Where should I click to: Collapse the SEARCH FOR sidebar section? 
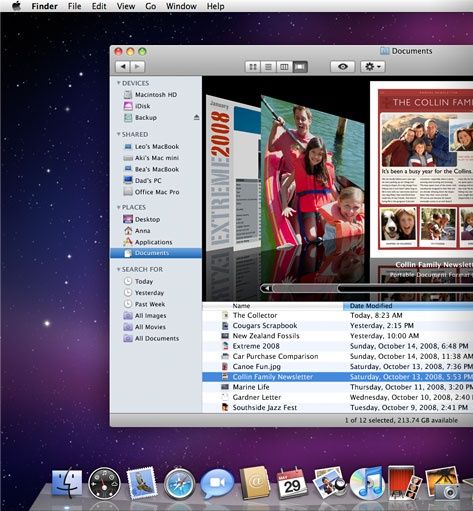tap(118, 269)
